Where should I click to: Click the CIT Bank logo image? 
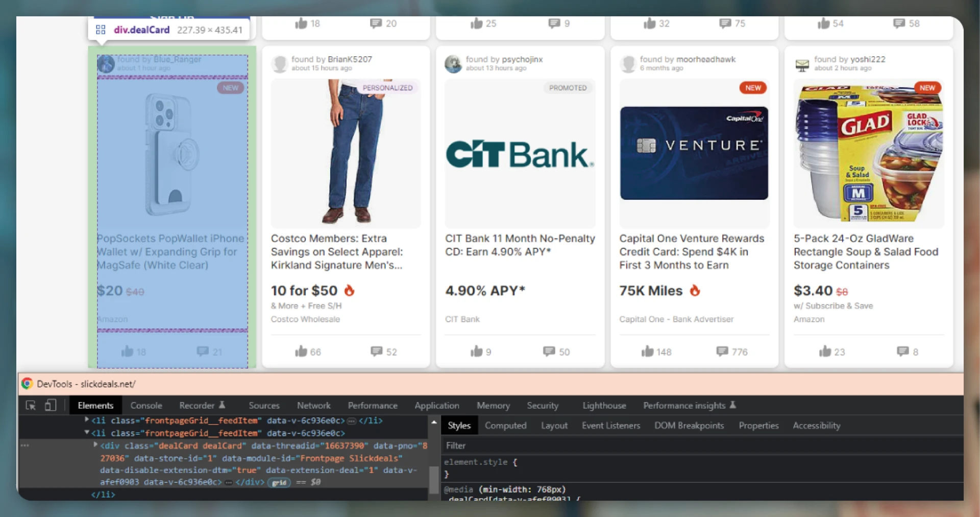click(520, 154)
